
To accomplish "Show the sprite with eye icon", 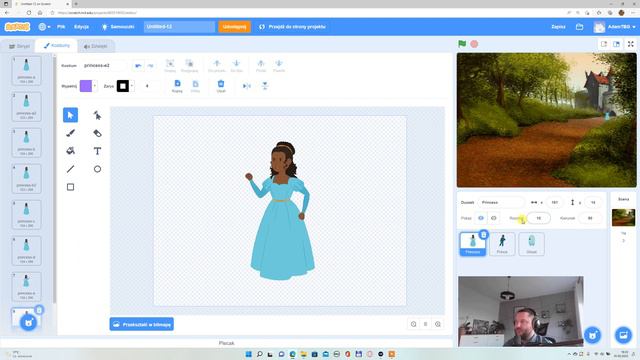I will (481, 218).
